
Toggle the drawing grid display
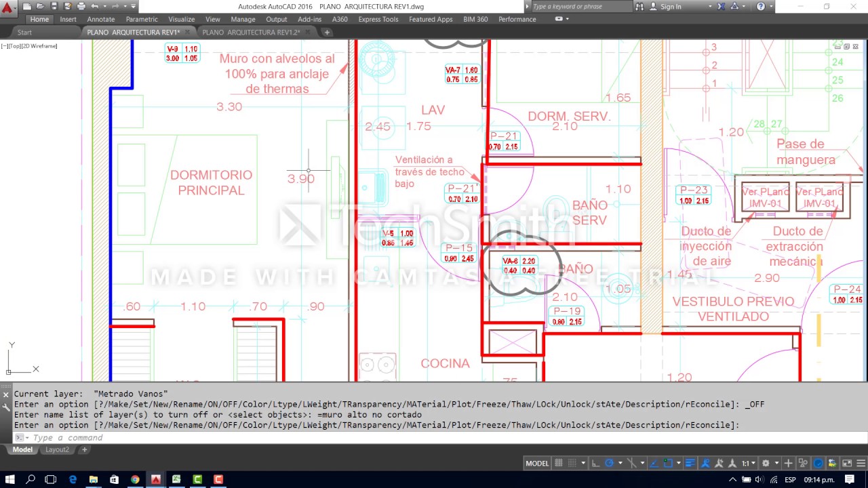[x=559, y=464]
